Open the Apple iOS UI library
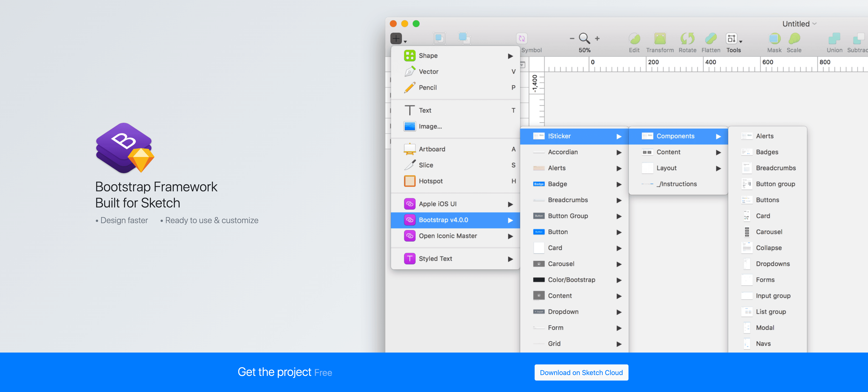868x392 pixels. click(x=455, y=204)
